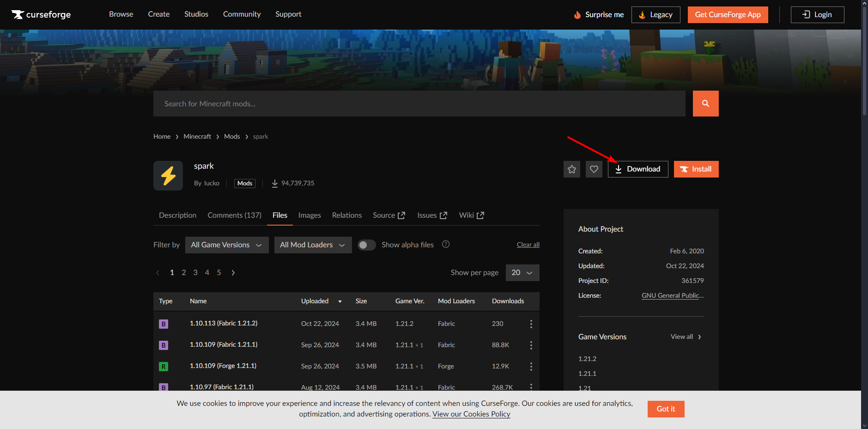The width and height of the screenshot is (868, 429).
Task: Open the All Mod Loaders dropdown
Action: coord(312,245)
